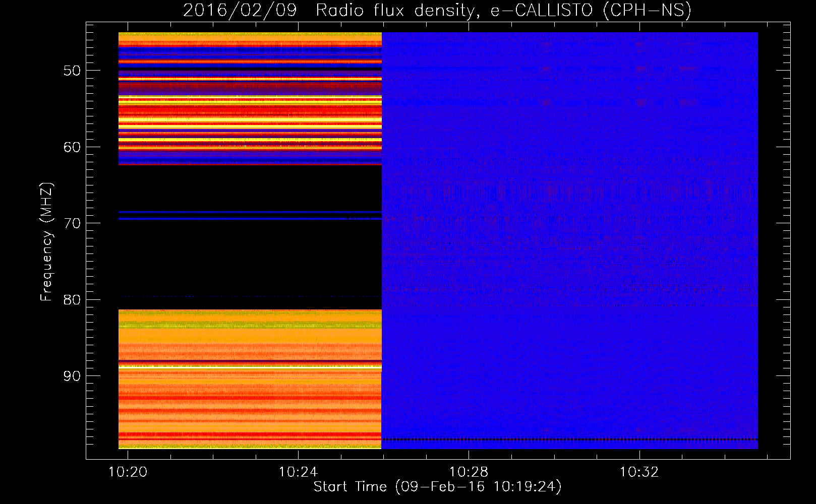
Task: Click the "Start Time (09-Feb-16 10:19:24)" axis label
Action: (x=437, y=487)
